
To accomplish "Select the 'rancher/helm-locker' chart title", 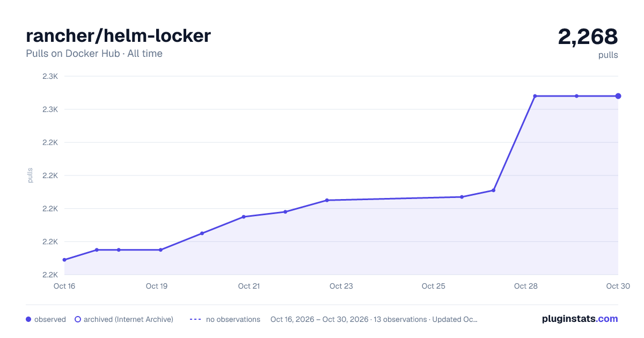I will (118, 35).
